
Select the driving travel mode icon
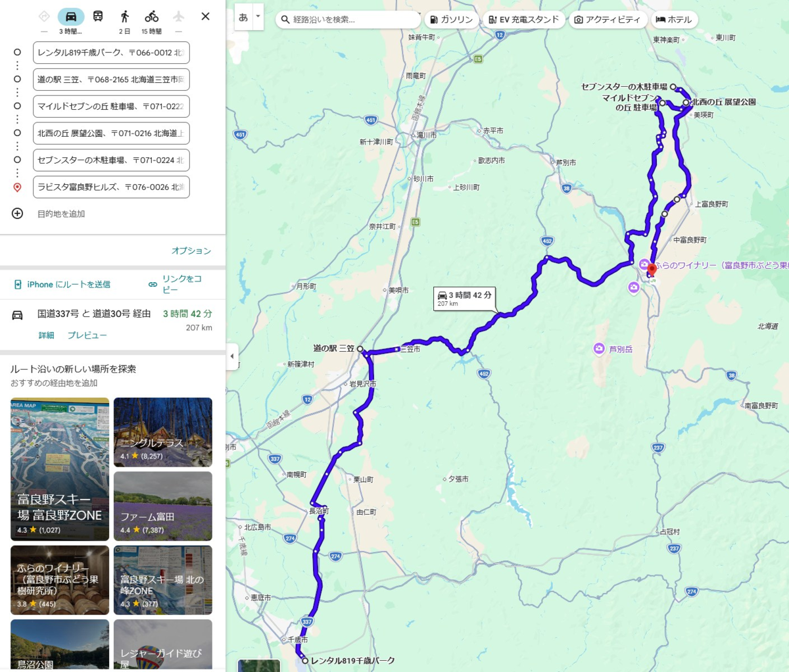(70, 16)
